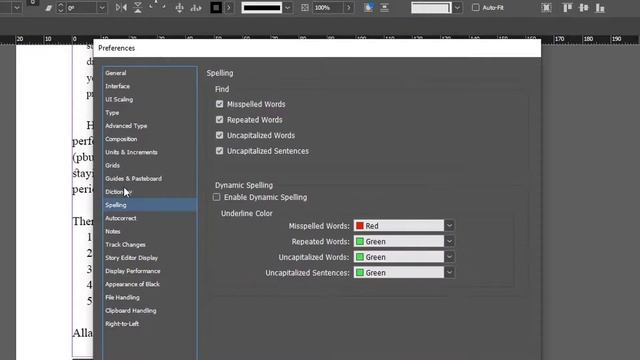Click the Flip Horizontal icon
The height and width of the screenshot is (360, 640).
(x=121, y=7)
